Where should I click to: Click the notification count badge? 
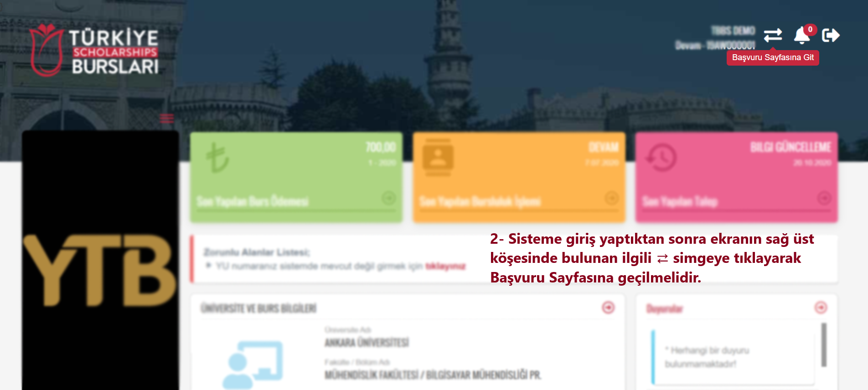coord(810,30)
